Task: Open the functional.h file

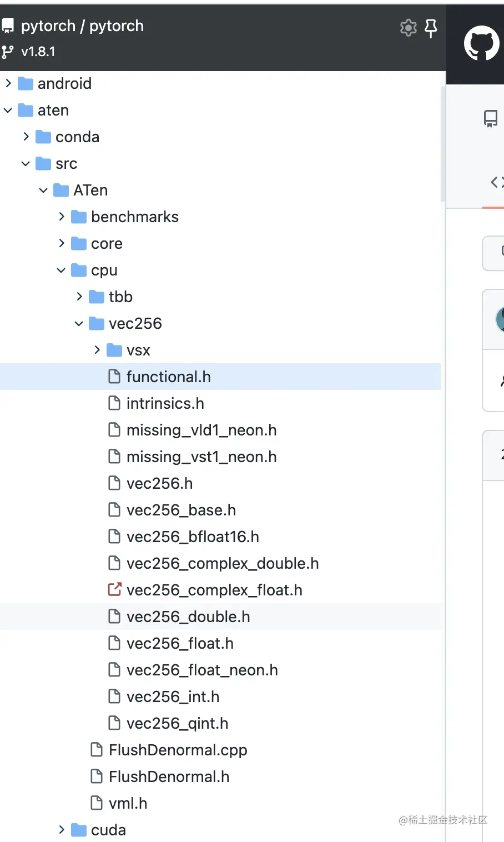Action: click(168, 377)
